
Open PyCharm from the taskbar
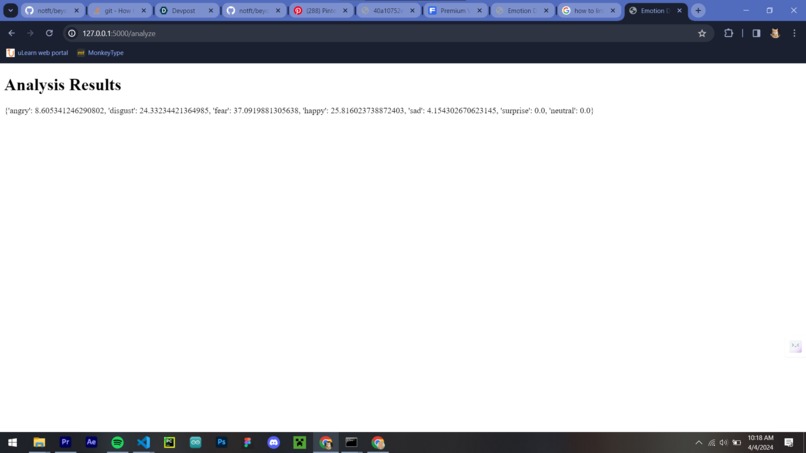pos(169,442)
